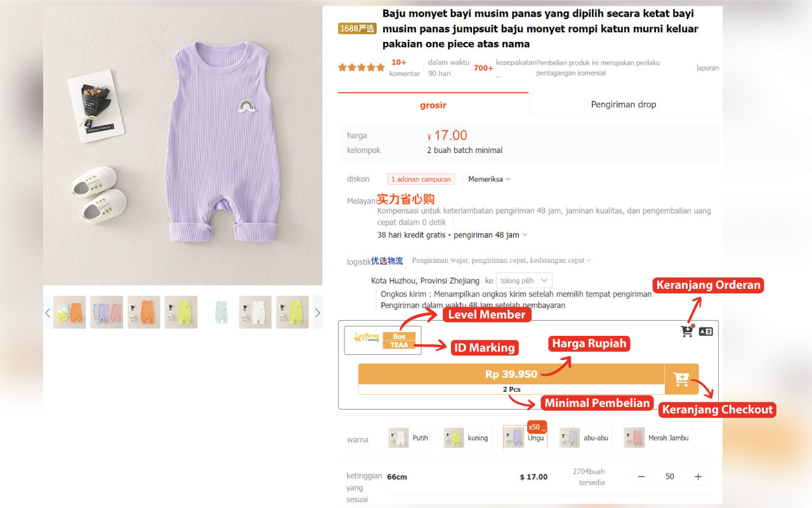Switch to the grosir tab

coord(433,105)
